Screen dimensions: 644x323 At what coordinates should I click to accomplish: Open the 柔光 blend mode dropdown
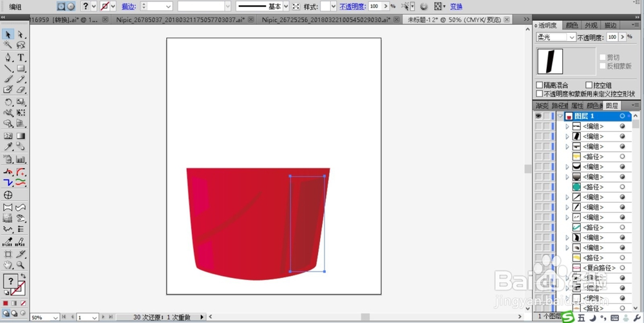(x=556, y=37)
